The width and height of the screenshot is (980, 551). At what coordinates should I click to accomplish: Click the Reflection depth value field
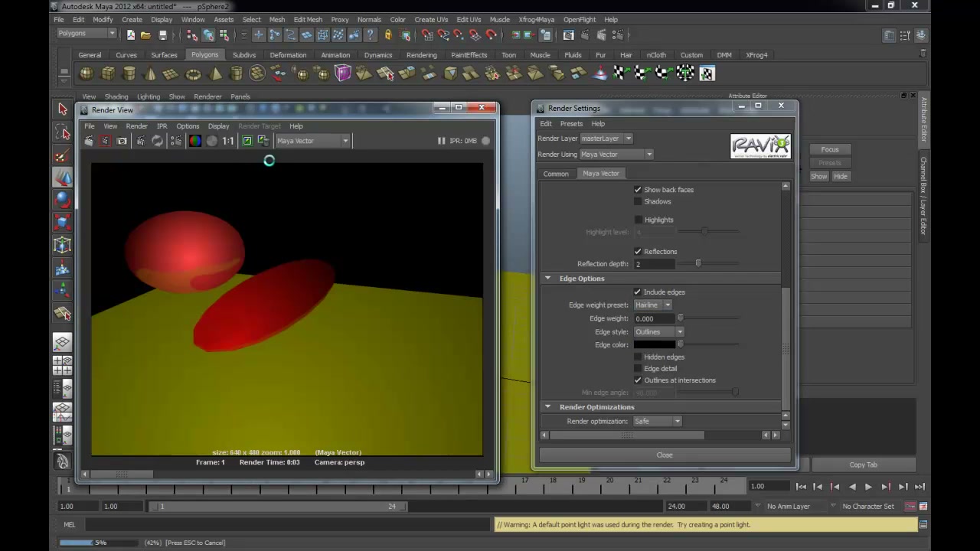point(654,264)
